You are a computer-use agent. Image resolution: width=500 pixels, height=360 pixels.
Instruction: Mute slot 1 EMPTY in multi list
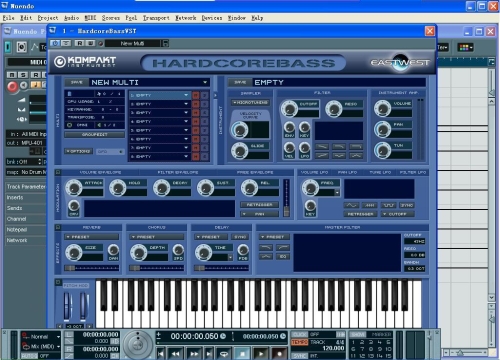tap(196, 95)
